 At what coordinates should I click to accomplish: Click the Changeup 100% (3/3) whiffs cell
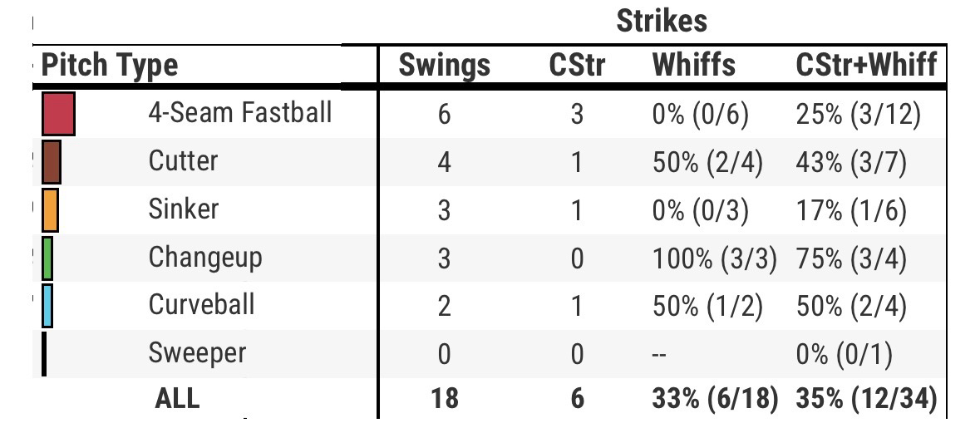coord(714,258)
